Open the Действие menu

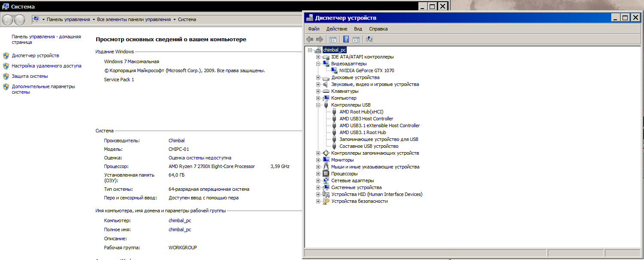pyautogui.click(x=337, y=29)
